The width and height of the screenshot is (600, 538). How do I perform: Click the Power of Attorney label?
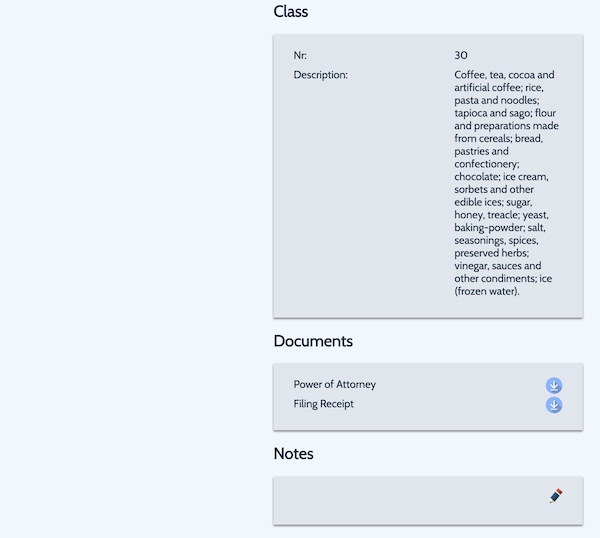coord(334,384)
